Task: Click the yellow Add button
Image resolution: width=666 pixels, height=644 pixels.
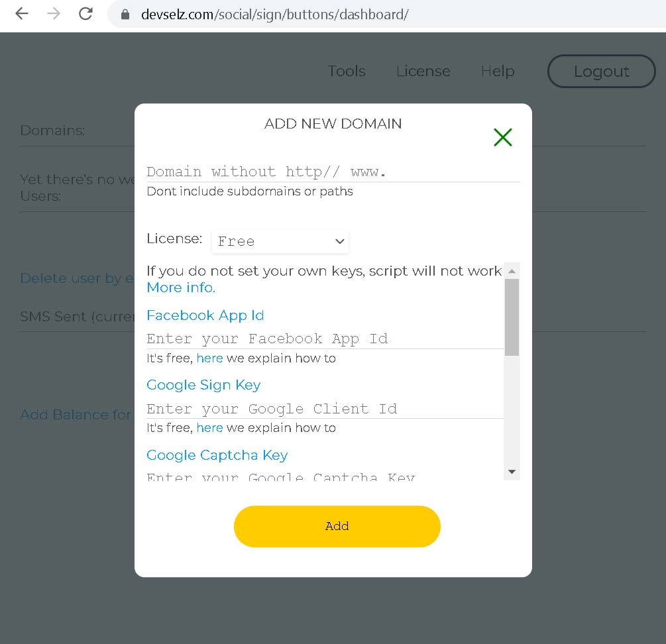Action: (x=337, y=526)
